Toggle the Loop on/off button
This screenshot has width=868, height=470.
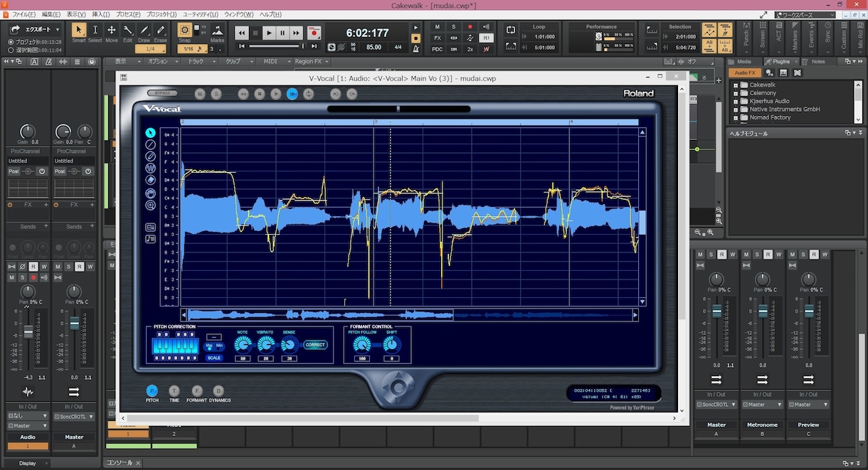(511, 30)
